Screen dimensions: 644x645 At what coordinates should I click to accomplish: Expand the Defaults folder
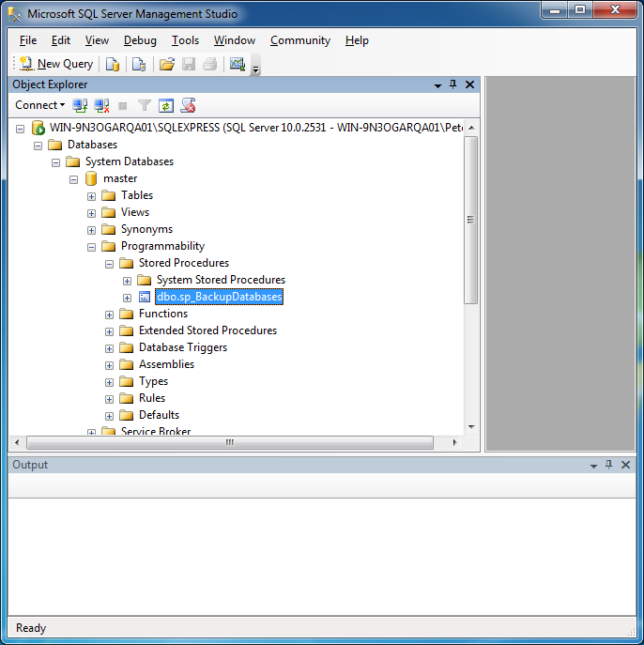click(x=109, y=416)
